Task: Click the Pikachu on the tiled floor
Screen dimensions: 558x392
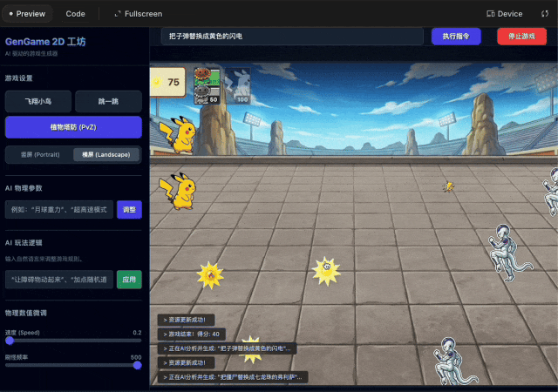Action: point(178,192)
